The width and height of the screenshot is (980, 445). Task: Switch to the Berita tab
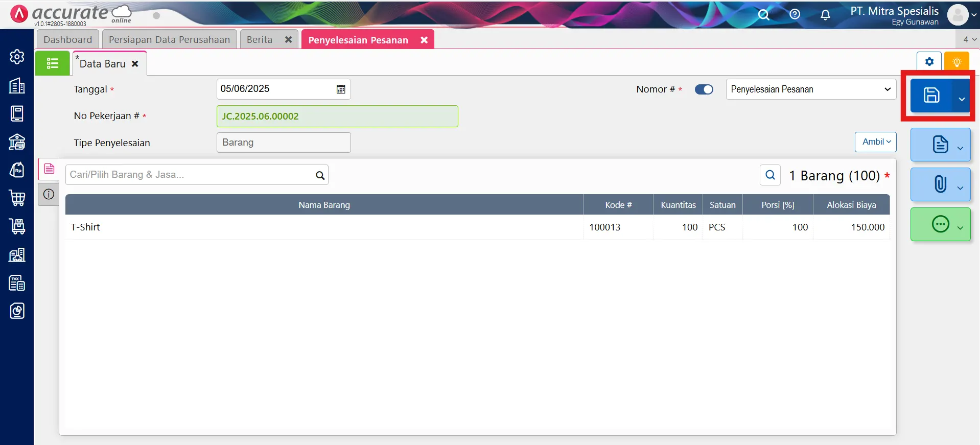[260, 40]
